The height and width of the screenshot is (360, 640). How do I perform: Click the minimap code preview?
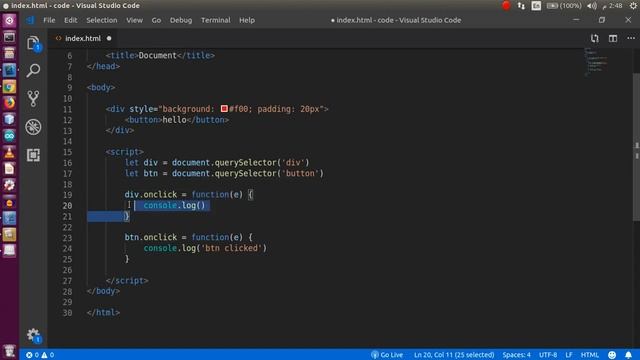tap(597, 62)
